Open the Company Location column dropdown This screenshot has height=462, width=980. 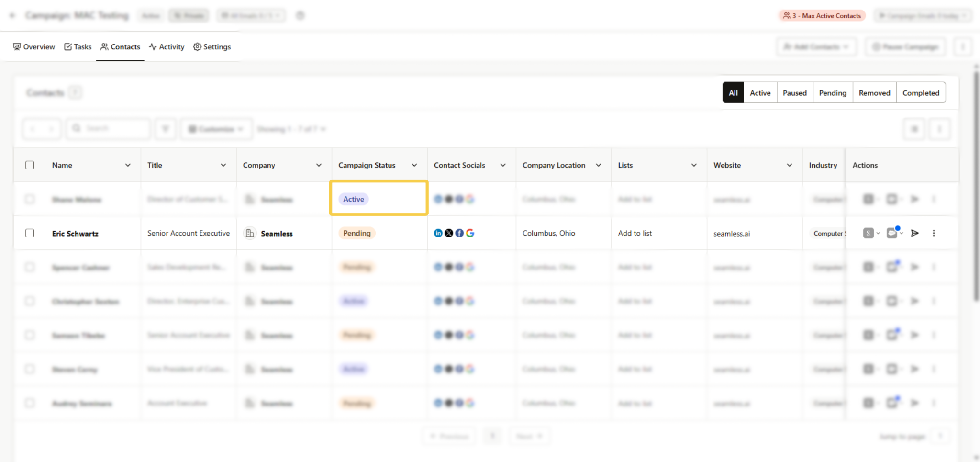click(599, 165)
